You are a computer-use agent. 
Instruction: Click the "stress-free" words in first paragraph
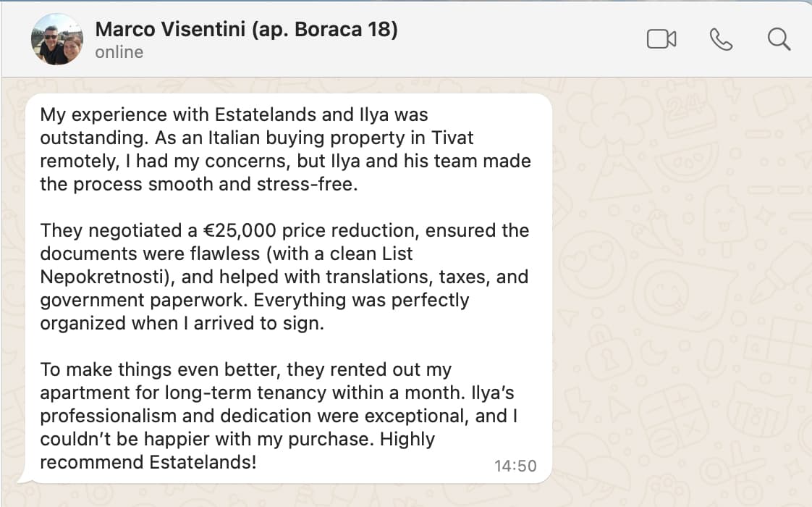point(317,184)
